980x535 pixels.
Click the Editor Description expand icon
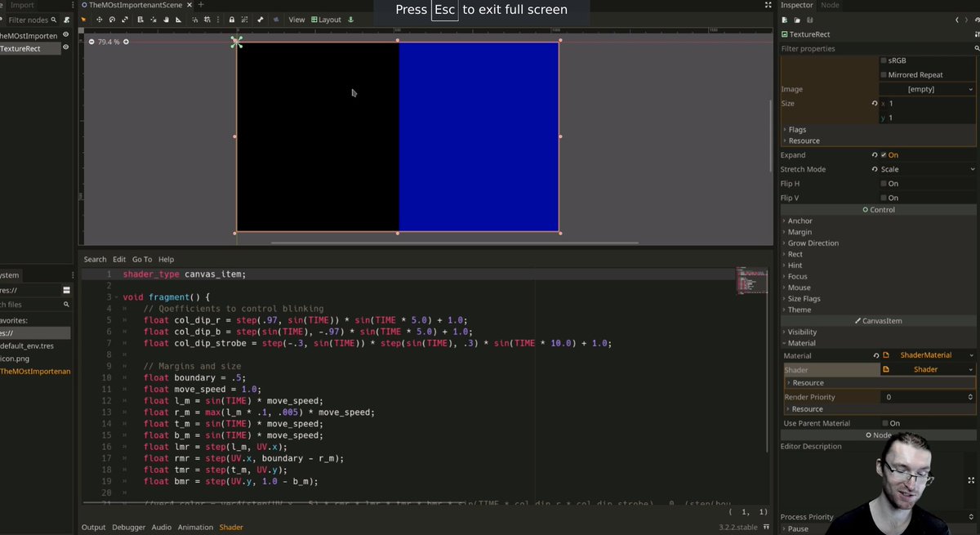point(971,481)
